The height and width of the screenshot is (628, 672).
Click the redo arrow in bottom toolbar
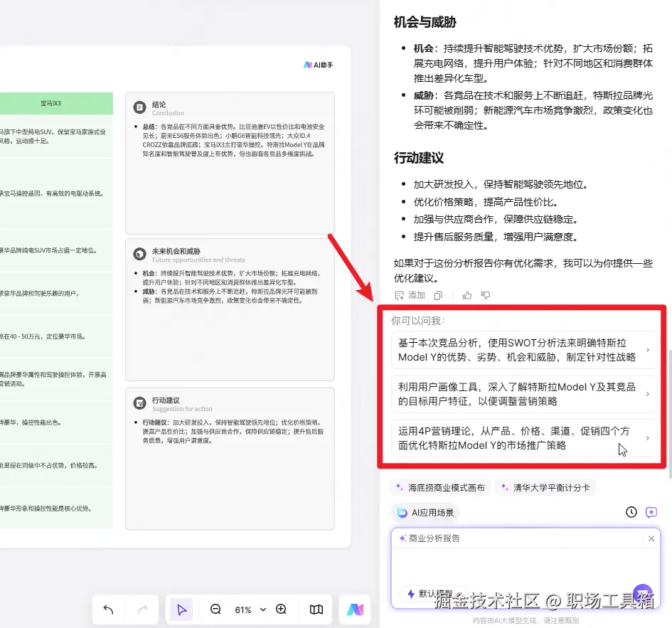[x=142, y=609]
